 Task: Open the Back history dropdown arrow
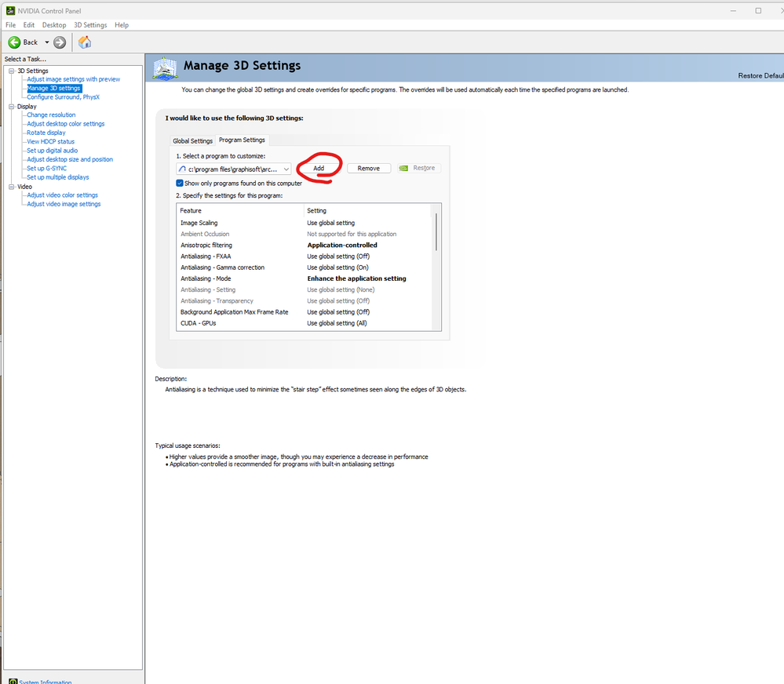[47, 42]
